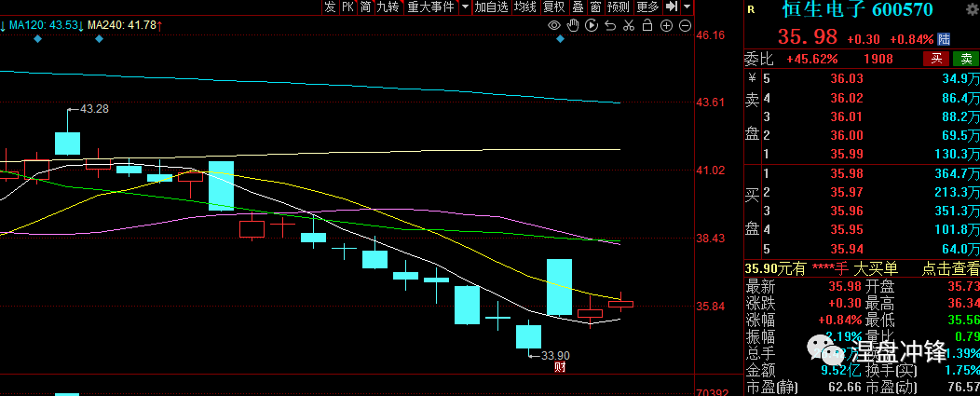The image size is (980, 396).
Task: Click the 点击查看 large order link
Action: pyautogui.click(x=950, y=268)
